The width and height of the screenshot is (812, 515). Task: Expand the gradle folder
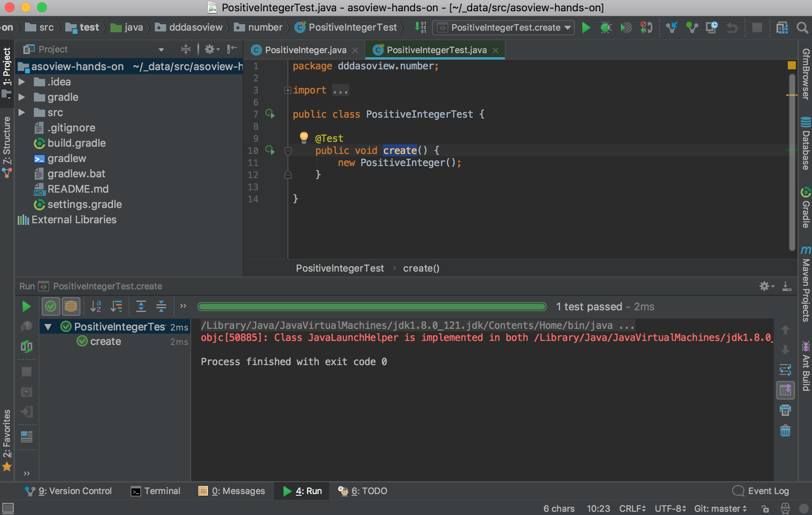point(22,97)
